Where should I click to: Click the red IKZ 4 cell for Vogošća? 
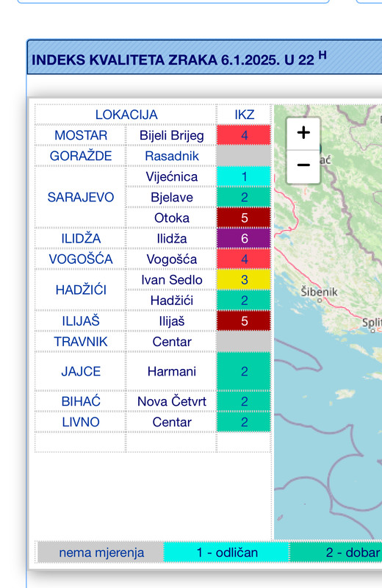[244, 259]
